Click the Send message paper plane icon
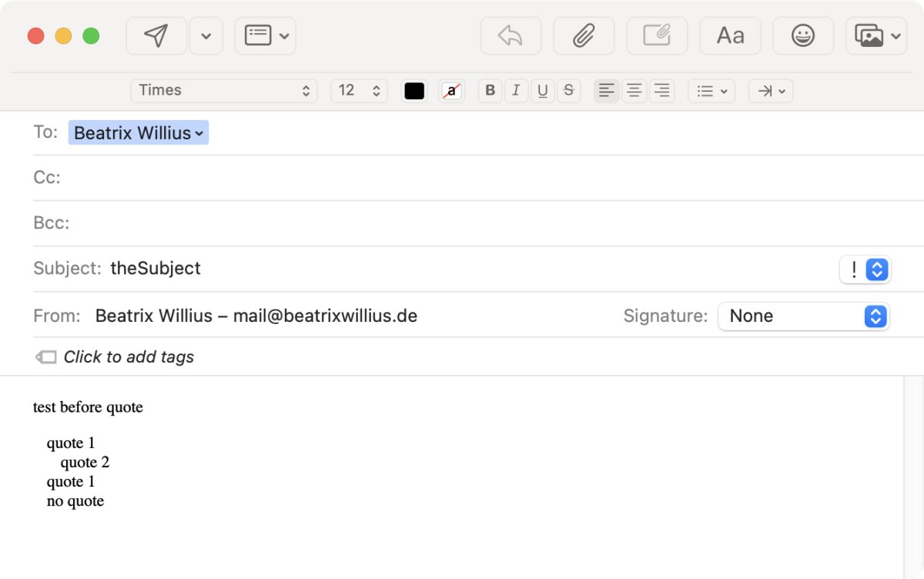This screenshot has height=579, width=924. tap(156, 36)
